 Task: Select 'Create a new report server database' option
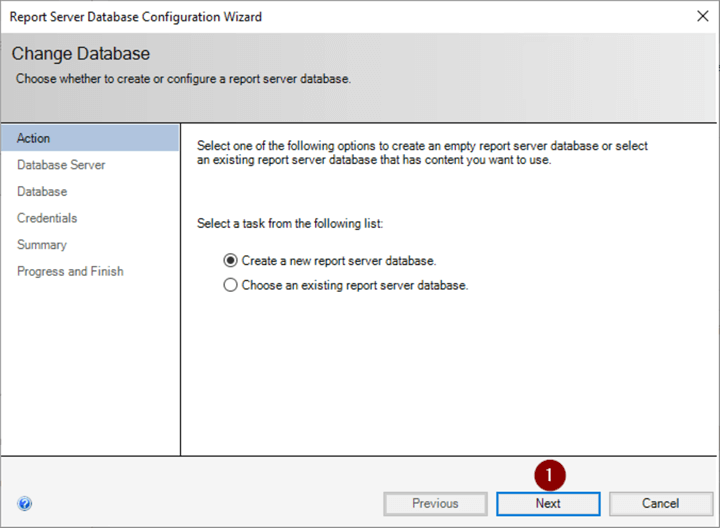tap(232, 260)
